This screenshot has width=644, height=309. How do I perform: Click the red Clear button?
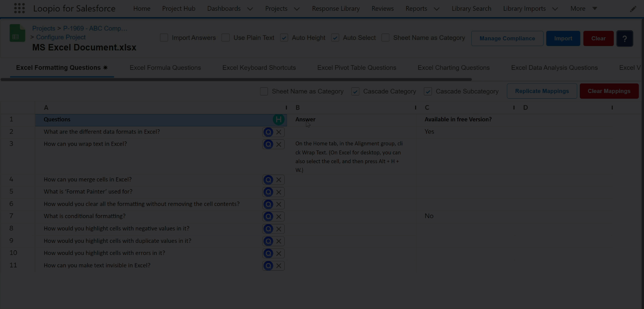598,38
